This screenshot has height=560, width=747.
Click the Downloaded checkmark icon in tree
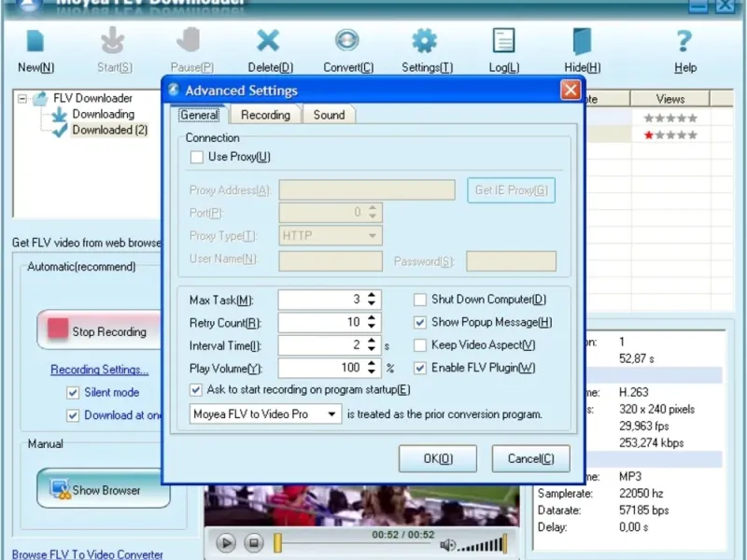click(60, 131)
